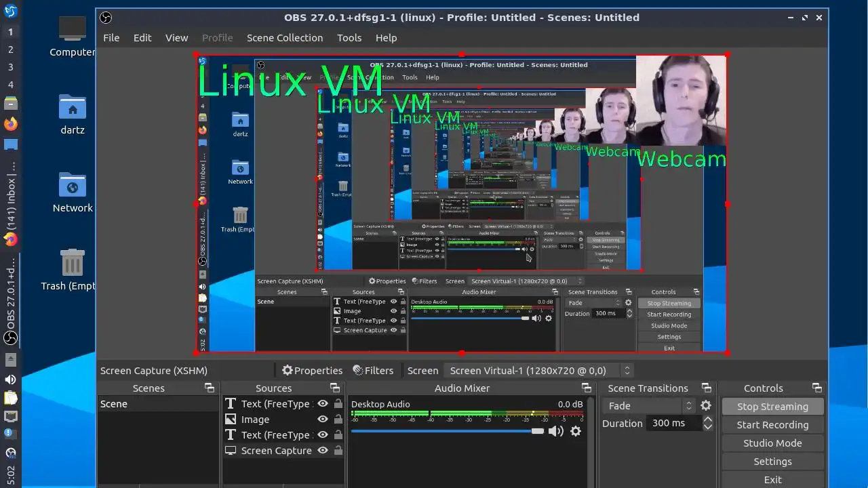Viewport: 868px width, 488px height.
Task: Pop out the Controls dock
Action: pyautogui.click(x=816, y=388)
